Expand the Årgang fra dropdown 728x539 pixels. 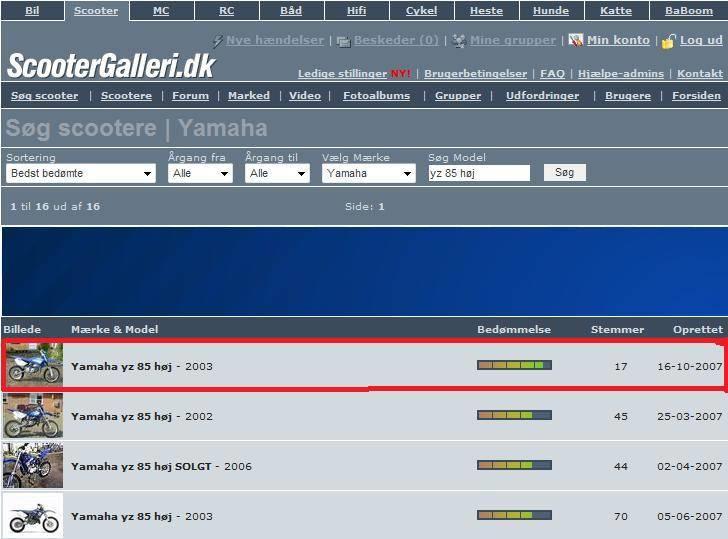tap(200, 173)
